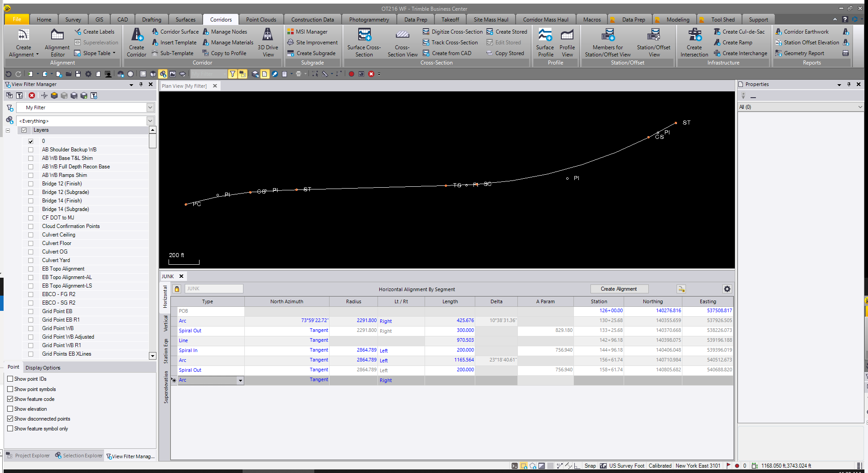Open the My Filter dropdown
Screen dimensions: 868x473
(x=150, y=107)
